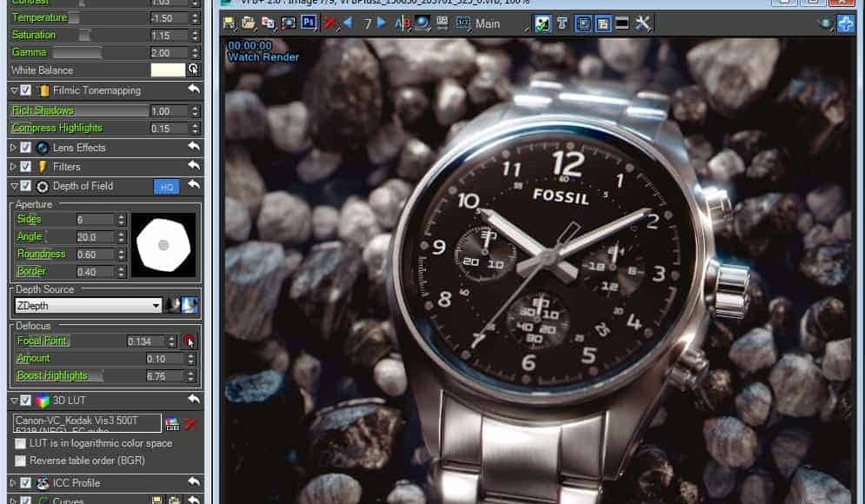This screenshot has width=865, height=504.
Task: Check Reverse table order (BGR)
Action: [21, 461]
